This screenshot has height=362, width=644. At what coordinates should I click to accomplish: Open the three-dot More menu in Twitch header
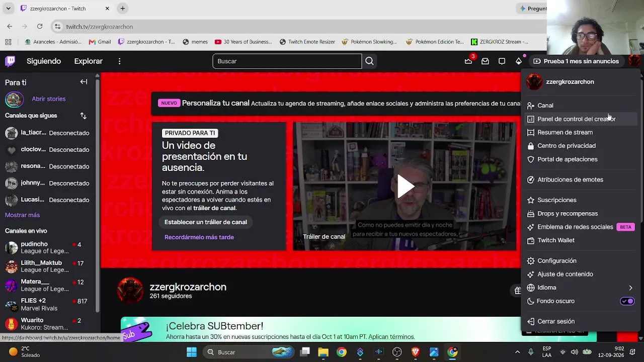[x=119, y=61]
